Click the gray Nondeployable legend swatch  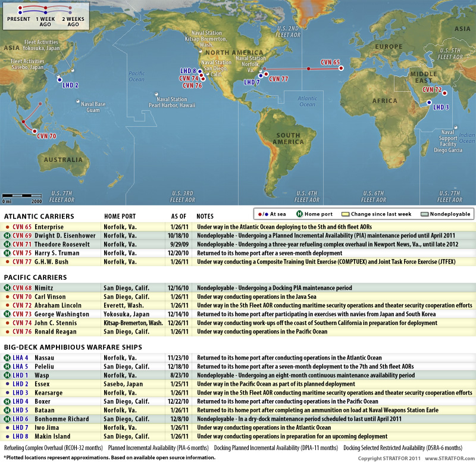[x=424, y=214]
